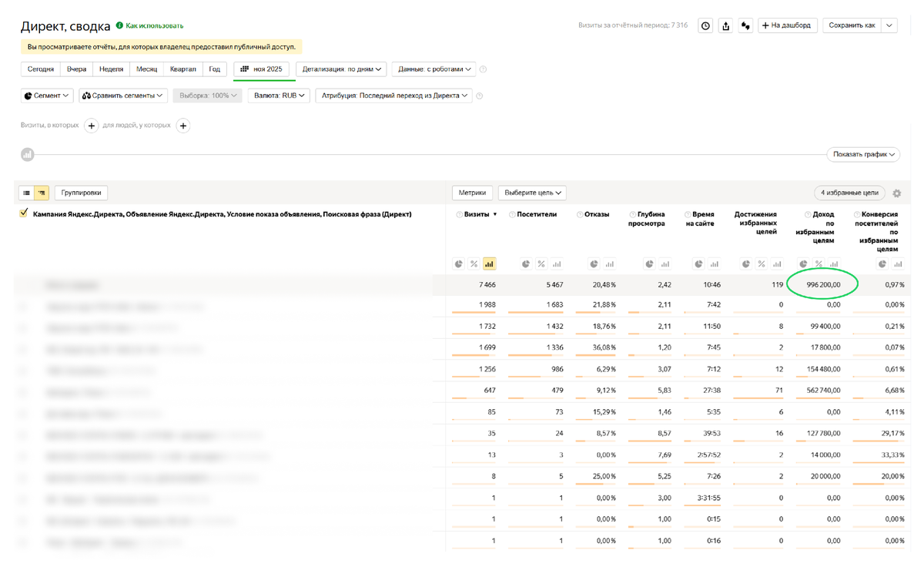The width and height of the screenshot is (924, 567).
Task: Select the Неделя period tab
Action: (112, 69)
